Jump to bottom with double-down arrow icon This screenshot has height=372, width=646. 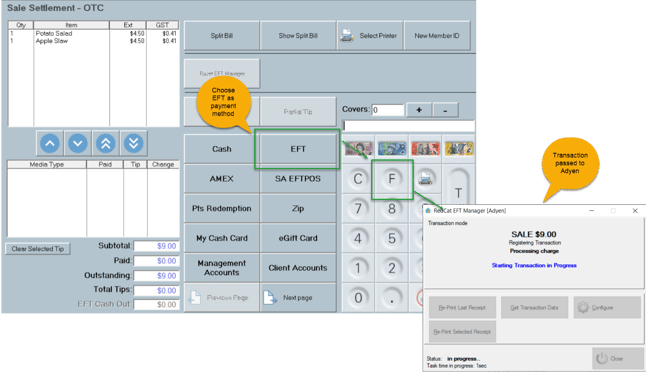point(133,143)
